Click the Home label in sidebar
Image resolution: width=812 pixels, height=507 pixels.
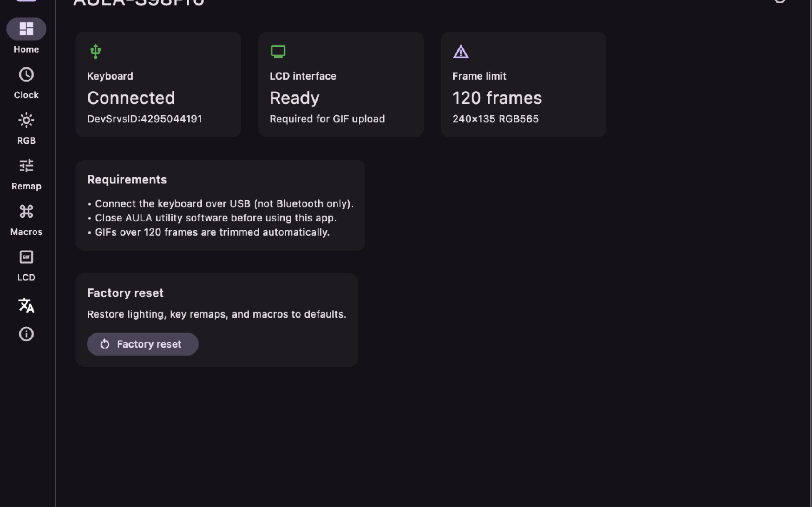[x=26, y=49]
